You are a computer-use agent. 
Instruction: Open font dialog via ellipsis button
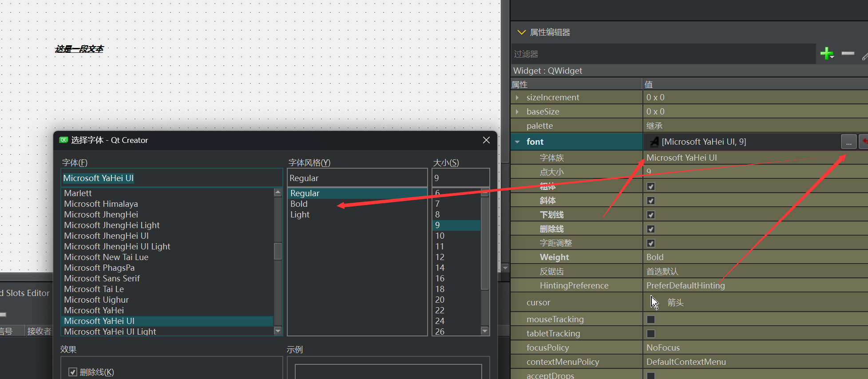pos(848,142)
